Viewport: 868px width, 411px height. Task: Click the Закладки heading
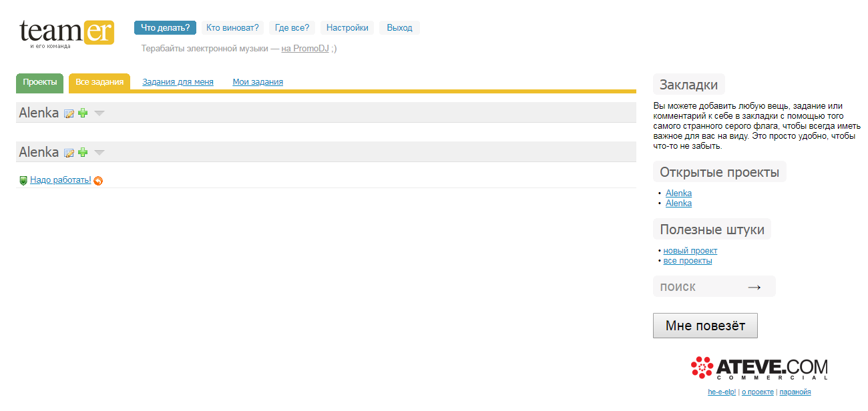coord(689,85)
